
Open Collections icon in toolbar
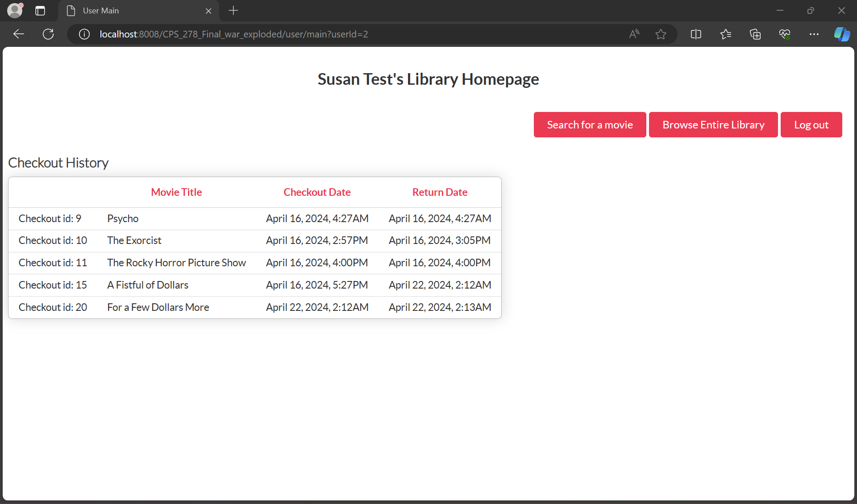pos(755,34)
